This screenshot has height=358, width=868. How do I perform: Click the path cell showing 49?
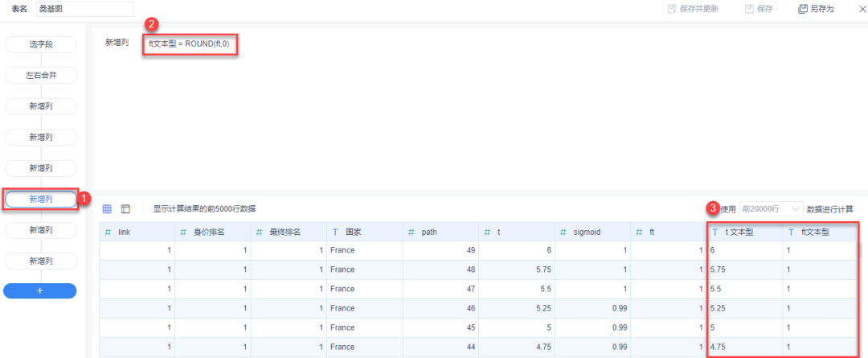click(440, 250)
